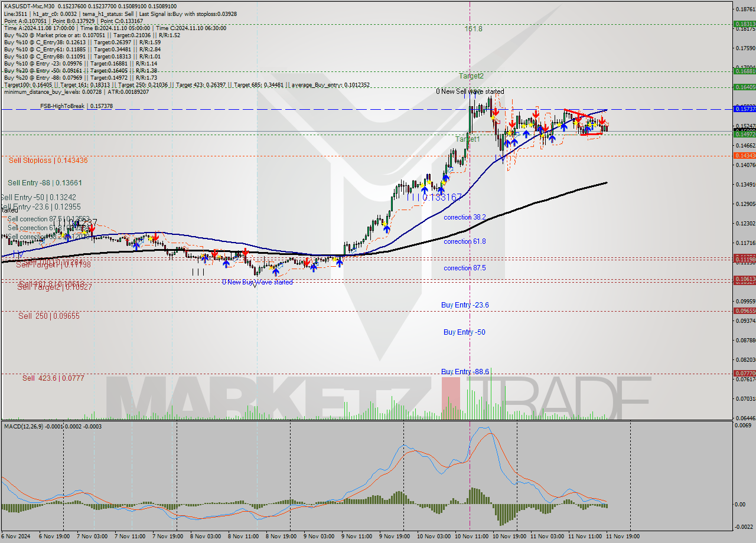Click the green 0.18313 price tag
The width and height of the screenshot is (756, 543).
coord(744,24)
